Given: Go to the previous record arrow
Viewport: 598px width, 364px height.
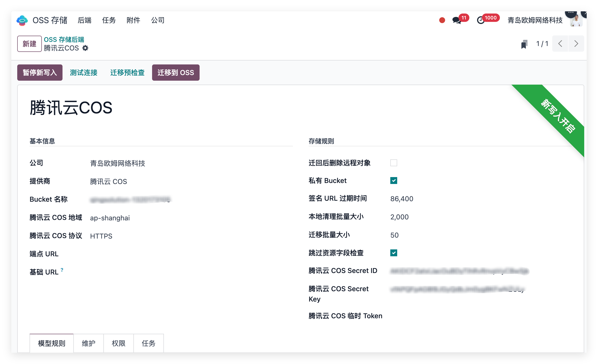Looking at the screenshot, I should tap(560, 44).
